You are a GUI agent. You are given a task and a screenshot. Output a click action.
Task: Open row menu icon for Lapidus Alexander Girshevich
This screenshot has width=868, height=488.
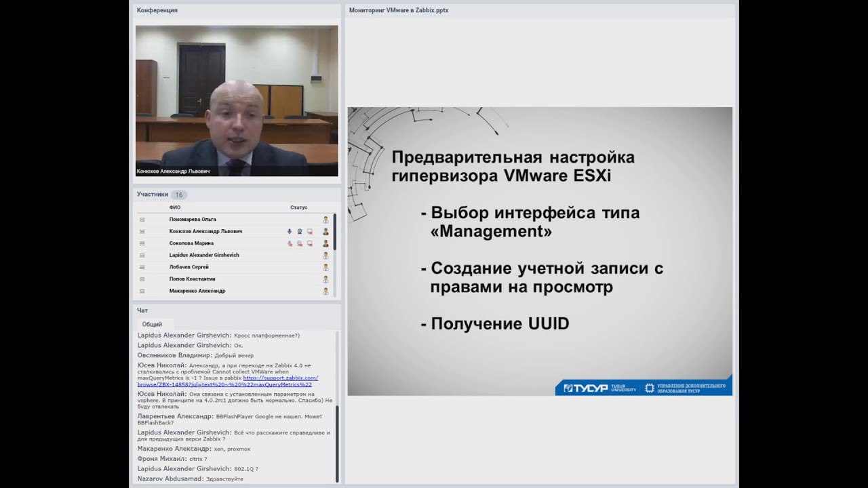pyautogui.click(x=142, y=256)
